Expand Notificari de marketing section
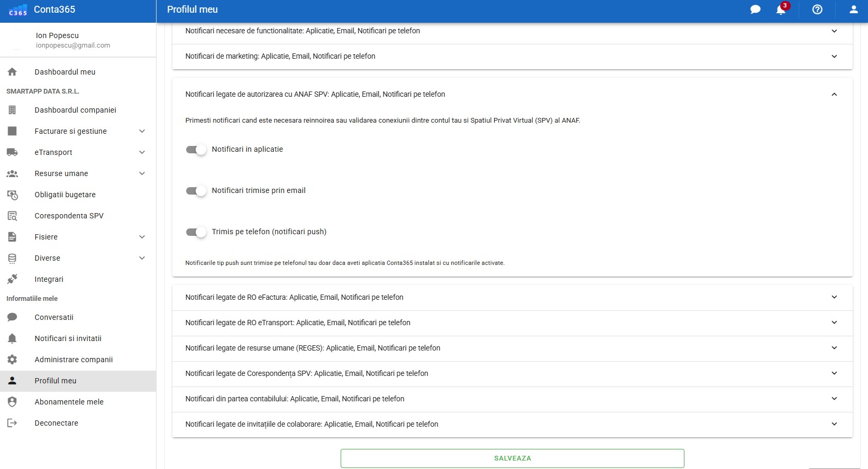This screenshot has width=868, height=469. coord(834,56)
